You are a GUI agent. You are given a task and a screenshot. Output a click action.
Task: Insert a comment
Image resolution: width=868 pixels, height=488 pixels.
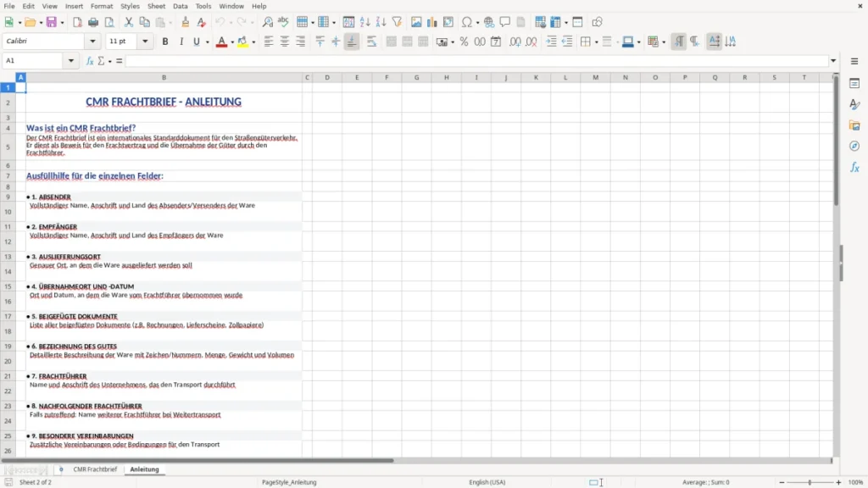[x=505, y=22]
